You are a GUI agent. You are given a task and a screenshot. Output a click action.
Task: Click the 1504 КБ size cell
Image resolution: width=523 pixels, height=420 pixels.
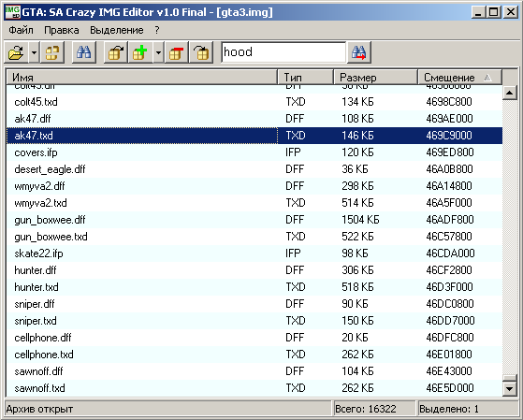coord(360,220)
